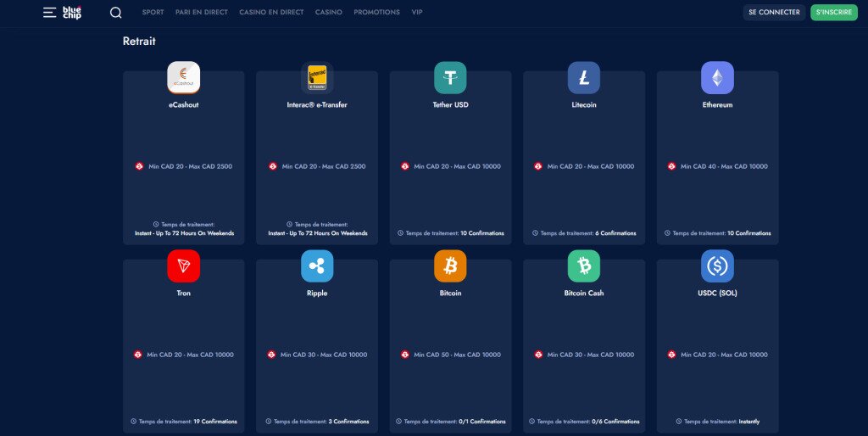868x436 pixels.
Task: Select the eCashout payment icon
Action: pyautogui.click(x=184, y=77)
